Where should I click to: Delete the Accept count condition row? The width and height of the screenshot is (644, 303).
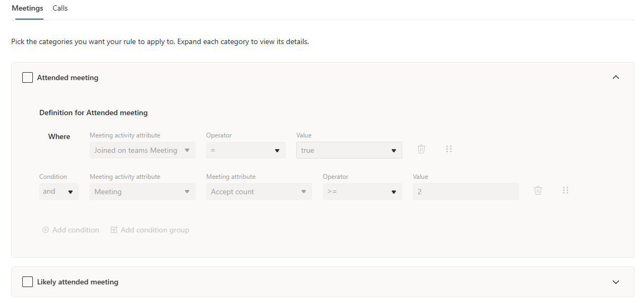pyautogui.click(x=538, y=191)
